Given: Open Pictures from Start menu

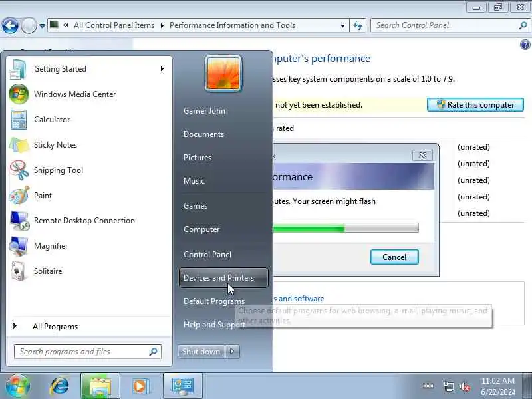Looking at the screenshot, I should coord(198,158).
